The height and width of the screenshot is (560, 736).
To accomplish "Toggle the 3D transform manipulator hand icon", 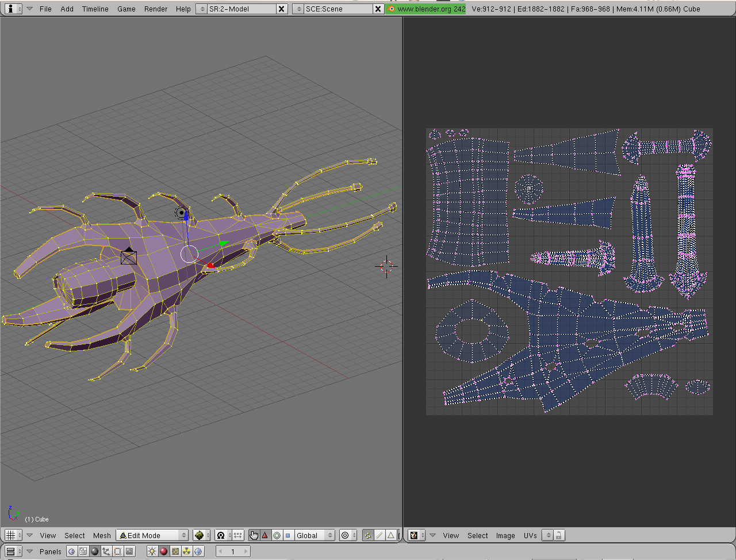I will 254,535.
